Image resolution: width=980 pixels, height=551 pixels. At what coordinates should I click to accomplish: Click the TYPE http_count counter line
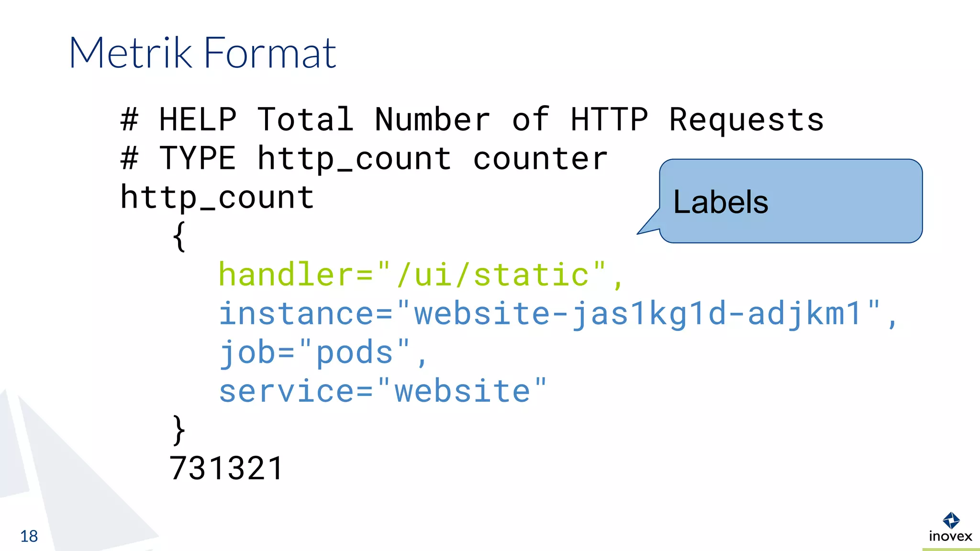pyautogui.click(x=364, y=159)
